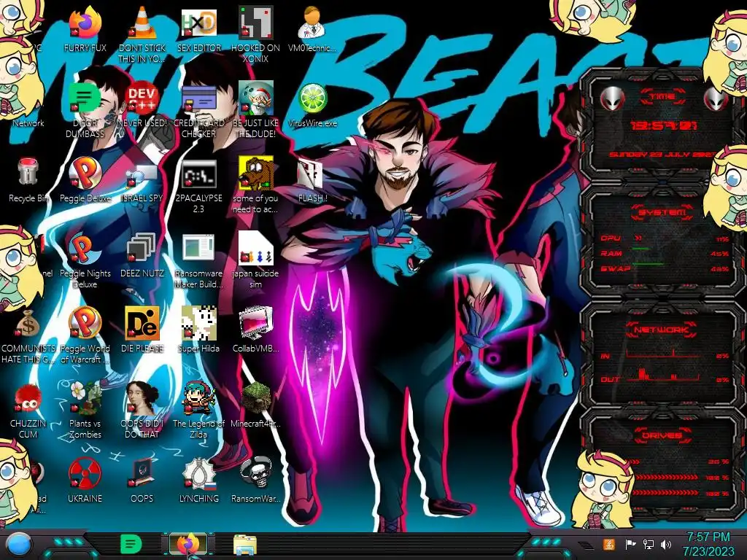Click the Network desktop label
Screen dimensions: 747x560
coord(28,123)
